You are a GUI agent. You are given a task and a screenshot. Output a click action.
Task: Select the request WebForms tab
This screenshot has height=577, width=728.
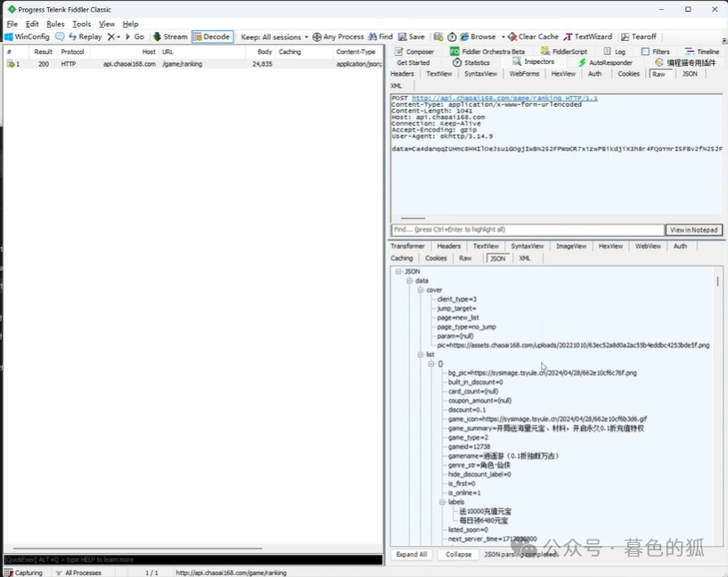coord(524,74)
